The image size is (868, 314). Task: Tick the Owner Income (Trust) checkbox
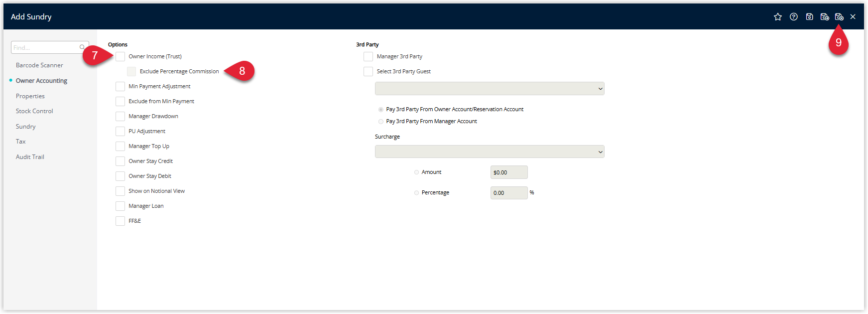121,56
